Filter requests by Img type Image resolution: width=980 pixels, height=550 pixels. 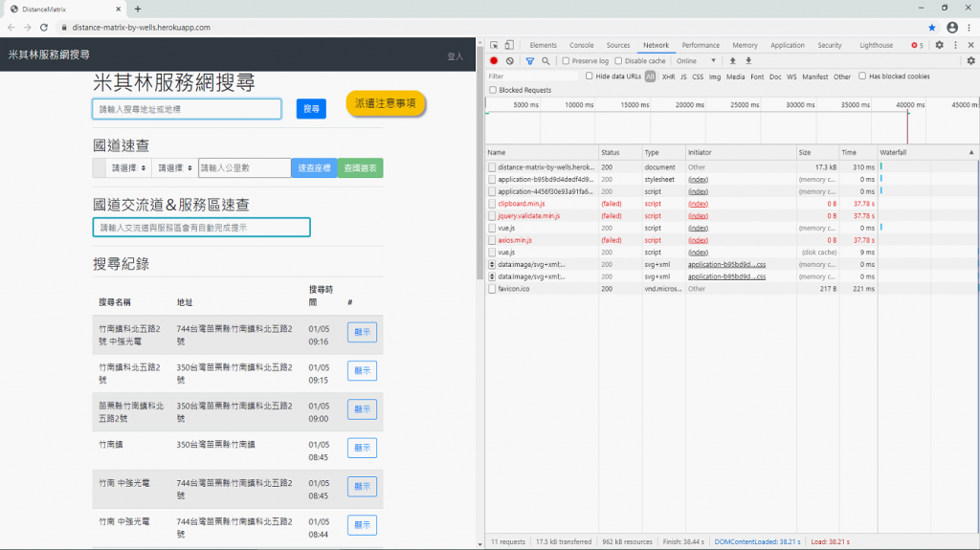(714, 77)
